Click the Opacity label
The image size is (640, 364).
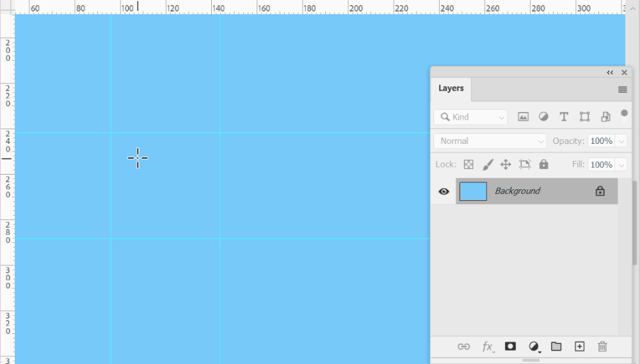tap(568, 141)
